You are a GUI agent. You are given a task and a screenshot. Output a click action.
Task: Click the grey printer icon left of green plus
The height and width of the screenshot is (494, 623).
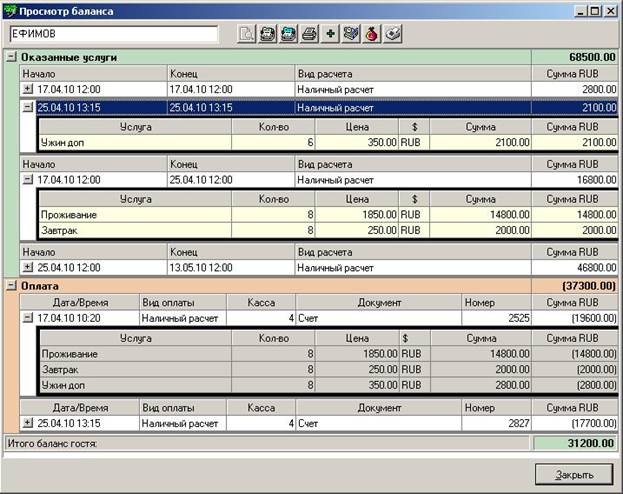[310, 34]
